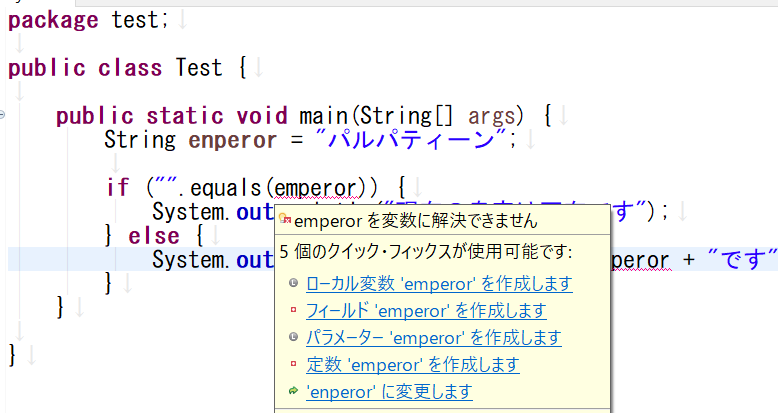Click the error icon in quick-fix popup header
Screen dimensions: 778x413
coord(285,220)
